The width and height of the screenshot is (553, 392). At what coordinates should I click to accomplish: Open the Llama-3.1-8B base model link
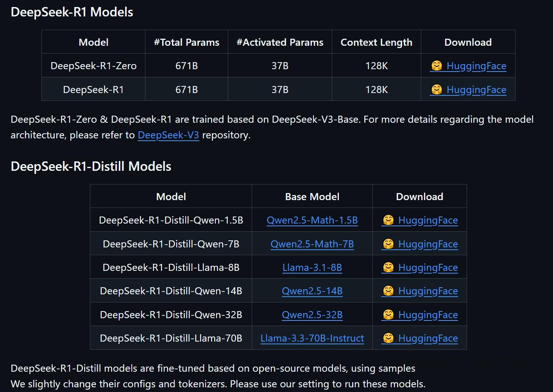click(312, 268)
